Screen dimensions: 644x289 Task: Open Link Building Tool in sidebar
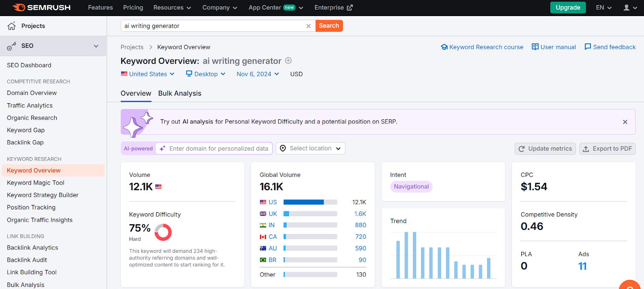point(32,272)
